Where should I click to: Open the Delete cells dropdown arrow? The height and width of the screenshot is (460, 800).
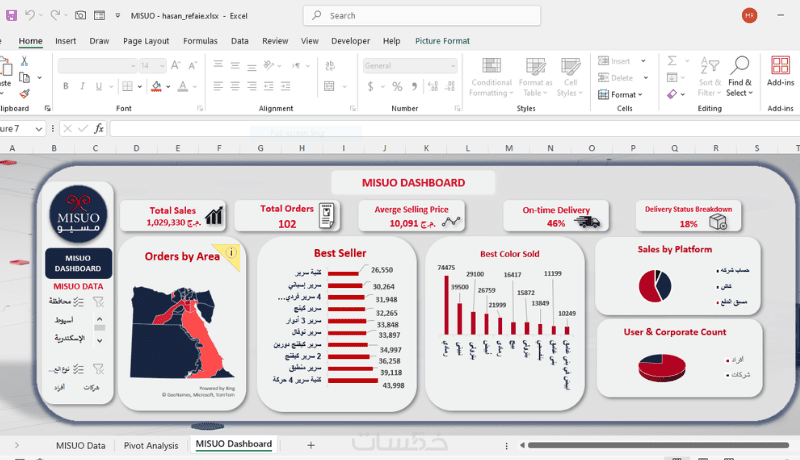(645, 78)
